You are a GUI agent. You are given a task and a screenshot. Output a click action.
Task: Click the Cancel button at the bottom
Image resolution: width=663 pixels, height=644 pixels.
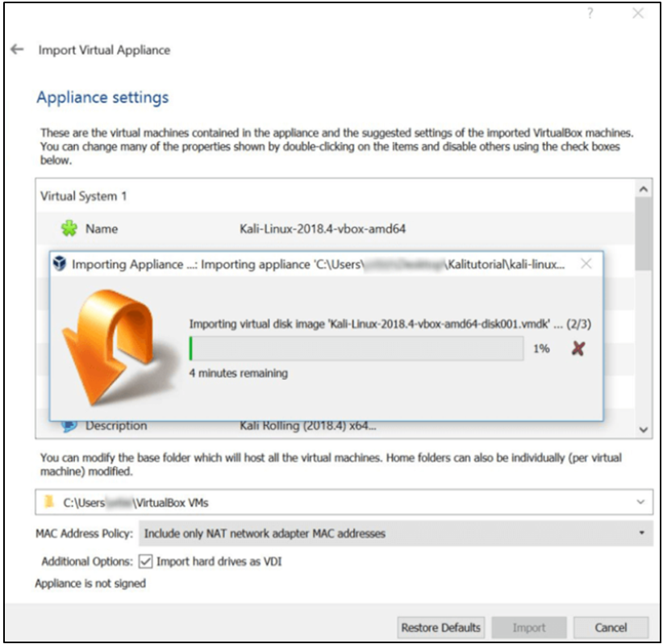coord(611,627)
